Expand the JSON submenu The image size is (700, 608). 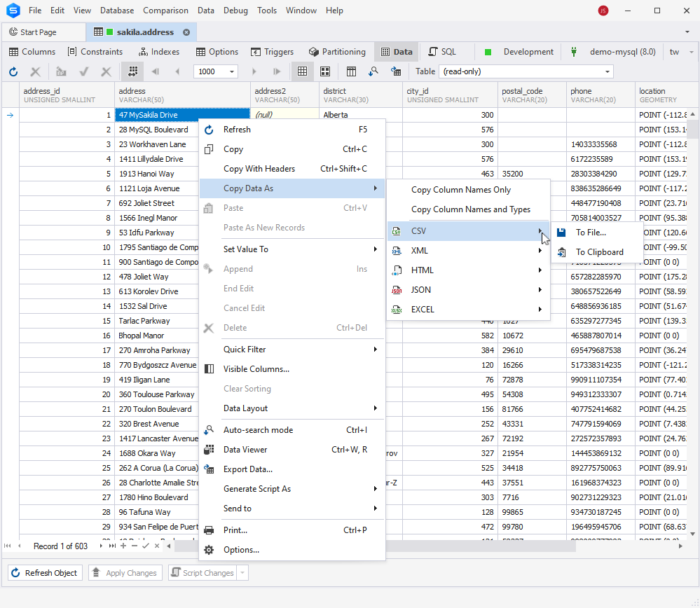[x=468, y=290]
